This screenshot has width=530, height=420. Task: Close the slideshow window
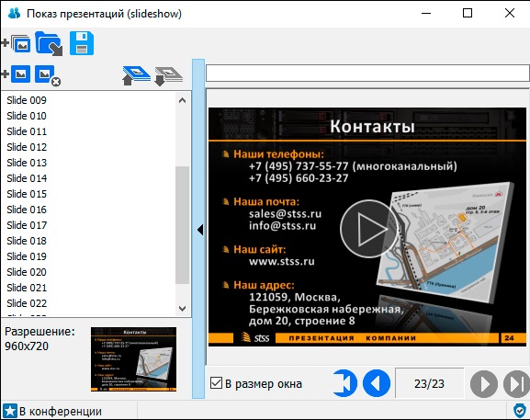[x=510, y=13]
